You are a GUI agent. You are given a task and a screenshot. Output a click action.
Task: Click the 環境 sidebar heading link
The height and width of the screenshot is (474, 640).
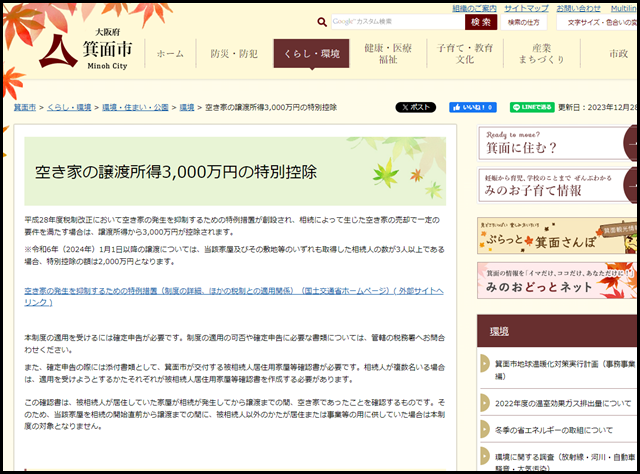[499, 331]
